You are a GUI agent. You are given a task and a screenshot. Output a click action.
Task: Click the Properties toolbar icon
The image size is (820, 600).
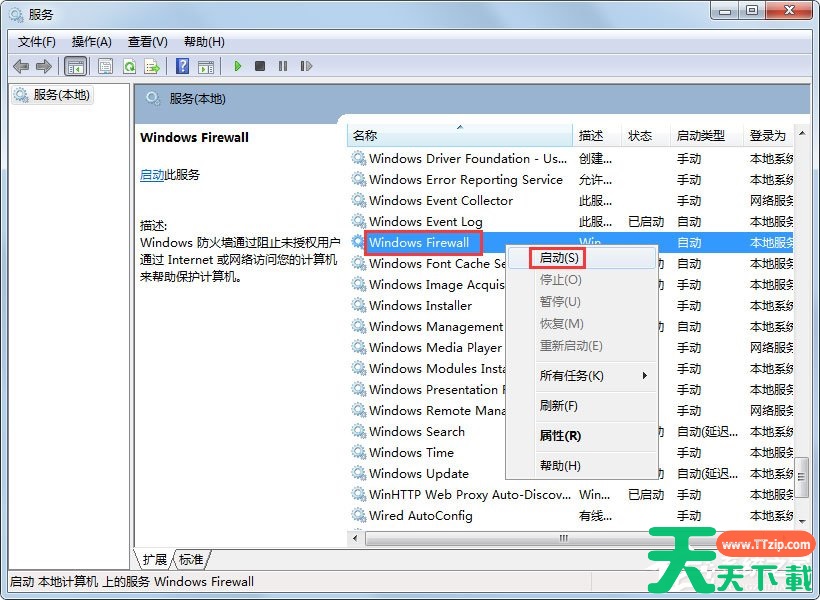click(x=106, y=66)
